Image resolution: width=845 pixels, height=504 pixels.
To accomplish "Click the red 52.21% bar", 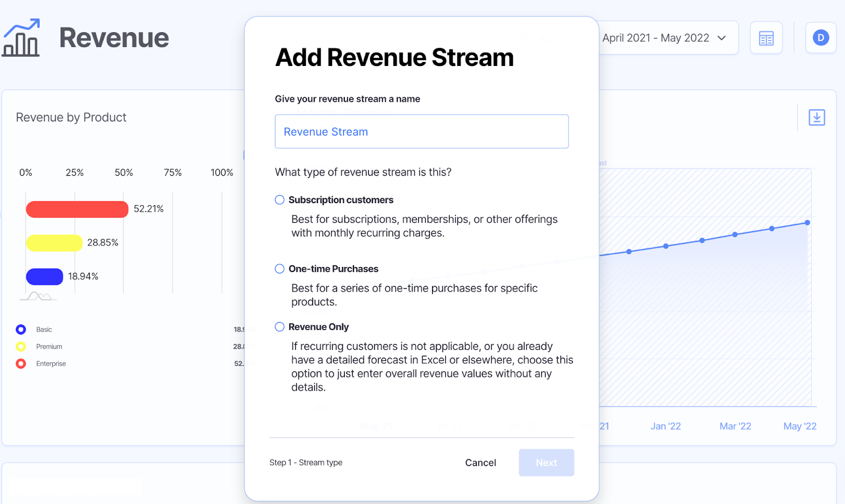I will point(77,209).
